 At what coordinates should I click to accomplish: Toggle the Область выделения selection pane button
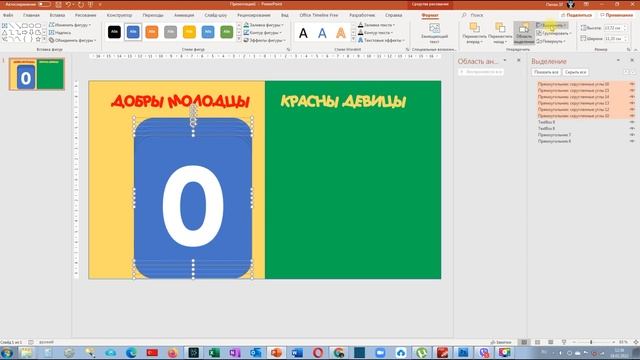click(x=524, y=33)
